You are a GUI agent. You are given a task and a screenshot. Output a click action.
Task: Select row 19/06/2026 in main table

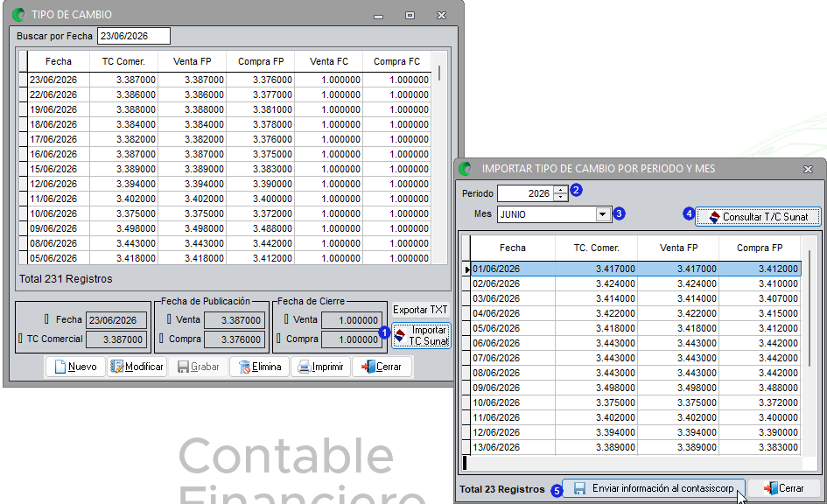click(x=229, y=109)
